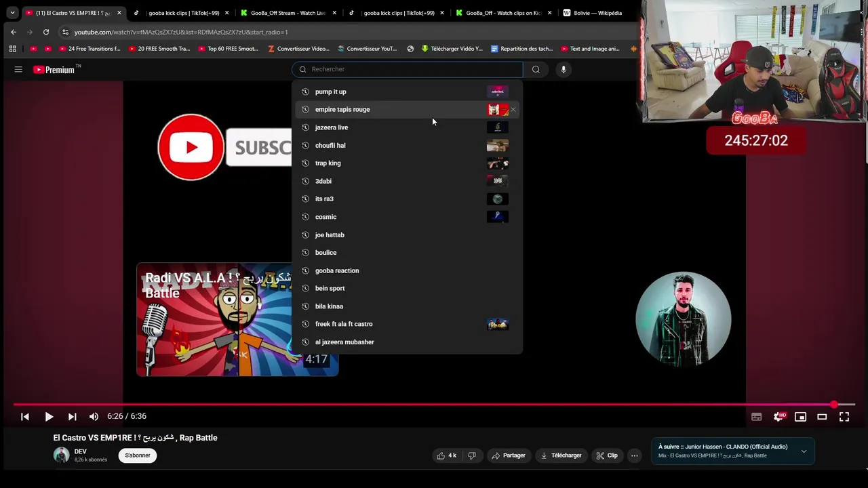Select 'pump it up' search suggestion
This screenshot has height=488, width=868.
coord(408,91)
